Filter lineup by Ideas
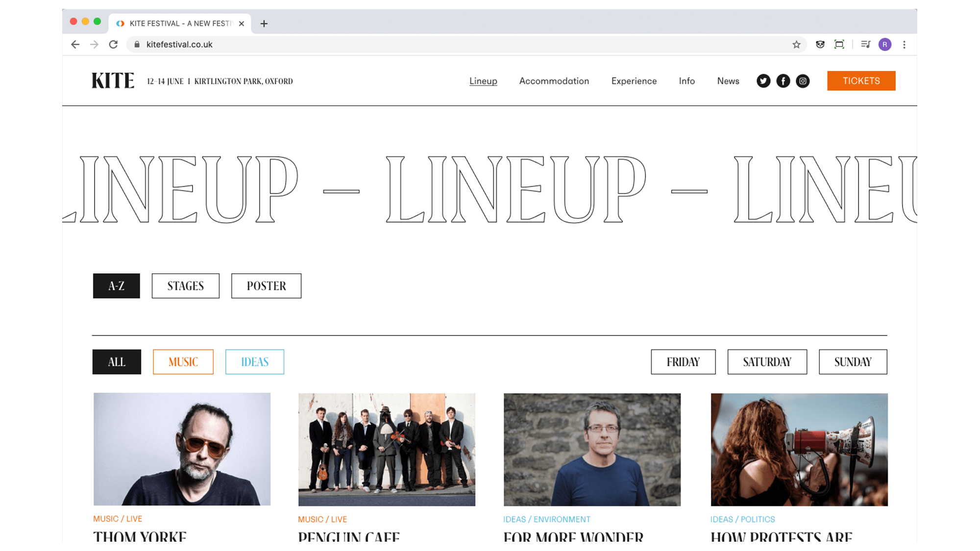This screenshot has height=551, width=980. [255, 362]
